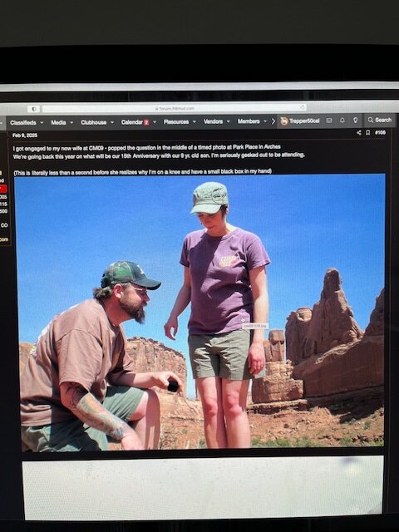Click the Trapper50cal avatar image

click(x=284, y=121)
